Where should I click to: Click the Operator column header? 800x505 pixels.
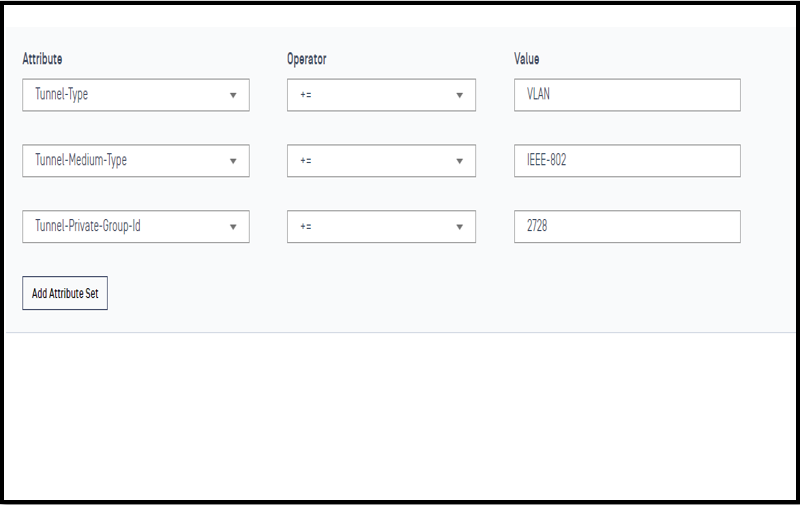307,59
